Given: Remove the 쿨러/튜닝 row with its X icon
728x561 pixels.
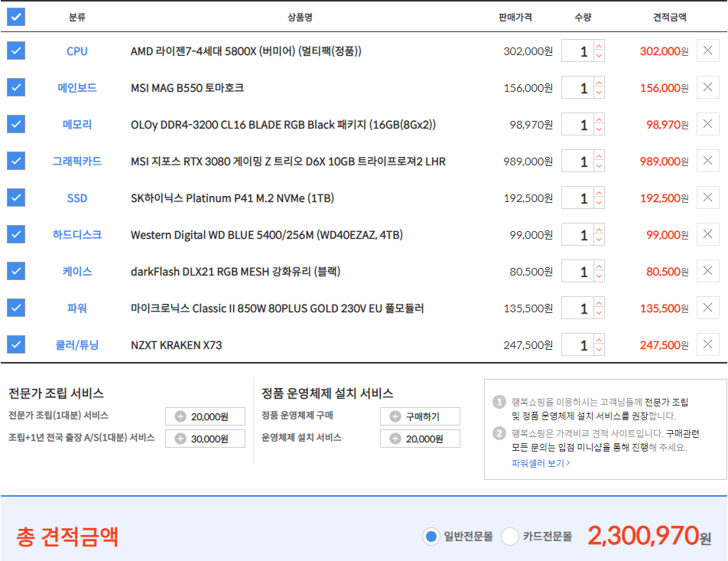Looking at the screenshot, I should tap(707, 344).
